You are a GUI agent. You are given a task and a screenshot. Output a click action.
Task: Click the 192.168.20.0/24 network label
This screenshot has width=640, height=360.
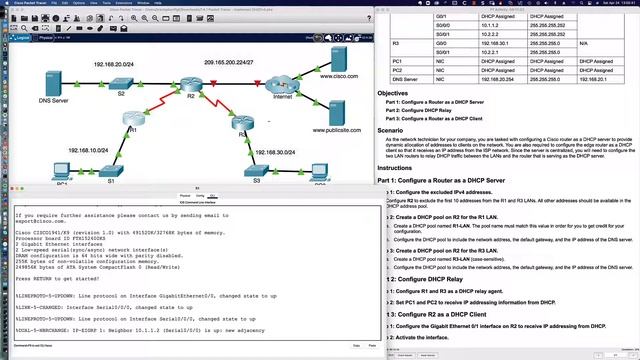(113, 64)
